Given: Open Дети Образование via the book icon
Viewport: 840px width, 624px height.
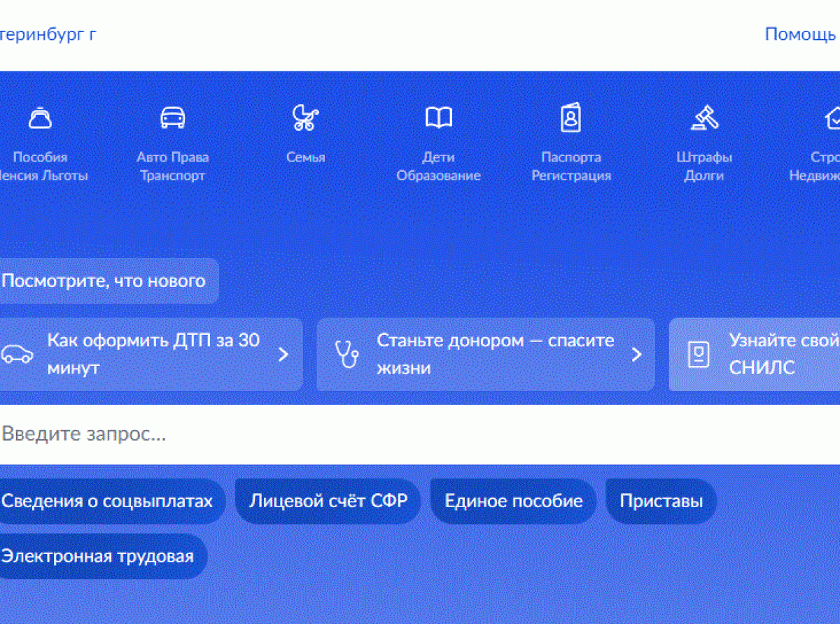Looking at the screenshot, I should [x=438, y=117].
